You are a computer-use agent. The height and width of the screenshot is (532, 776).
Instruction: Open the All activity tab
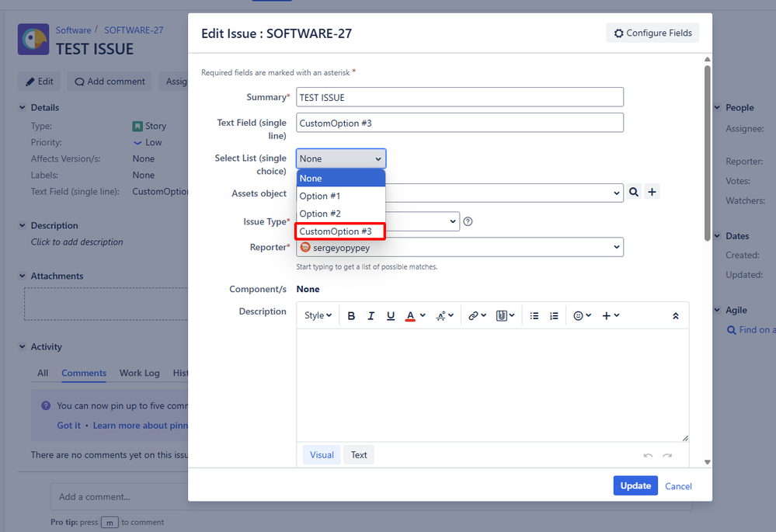pyautogui.click(x=43, y=373)
